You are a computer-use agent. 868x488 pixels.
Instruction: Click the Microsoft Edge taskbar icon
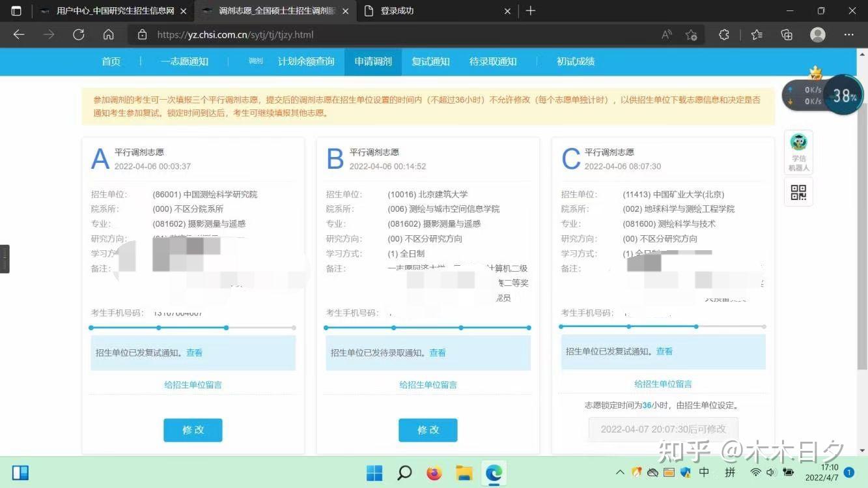point(494,472)
